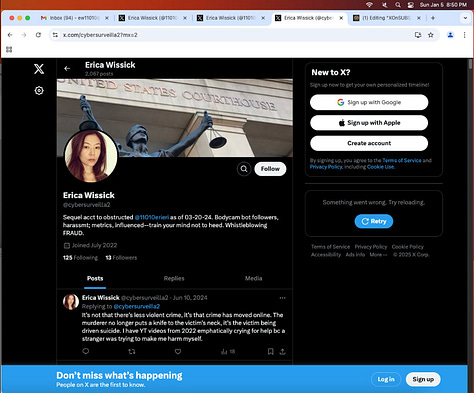
Task: Open the settings gear in X sidebar
Action: (39, 90)
